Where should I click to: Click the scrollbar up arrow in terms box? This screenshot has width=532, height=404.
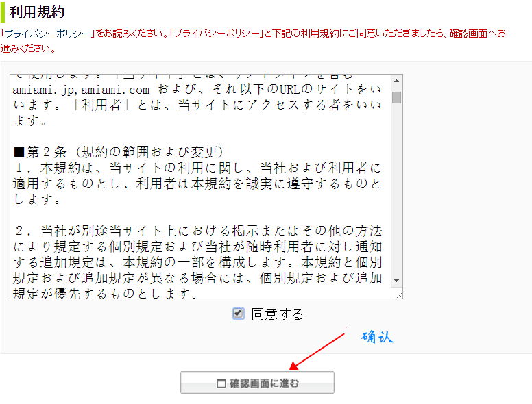(396, 82)
